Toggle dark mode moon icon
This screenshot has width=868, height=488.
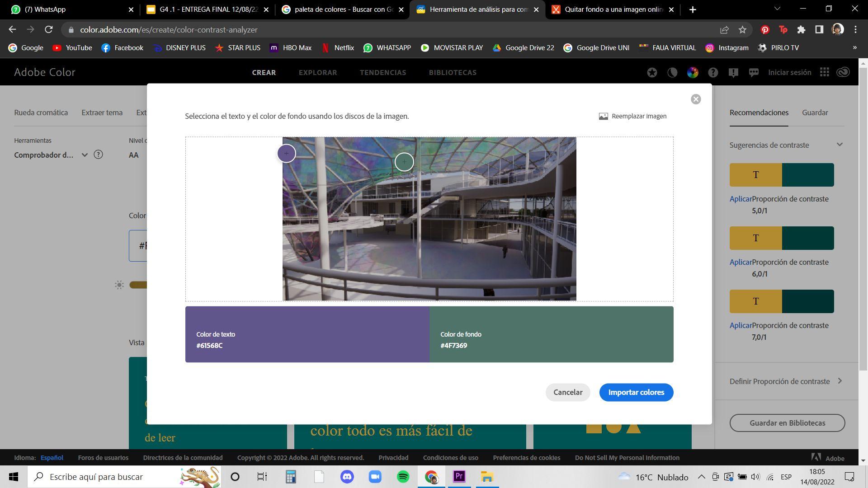672,72
